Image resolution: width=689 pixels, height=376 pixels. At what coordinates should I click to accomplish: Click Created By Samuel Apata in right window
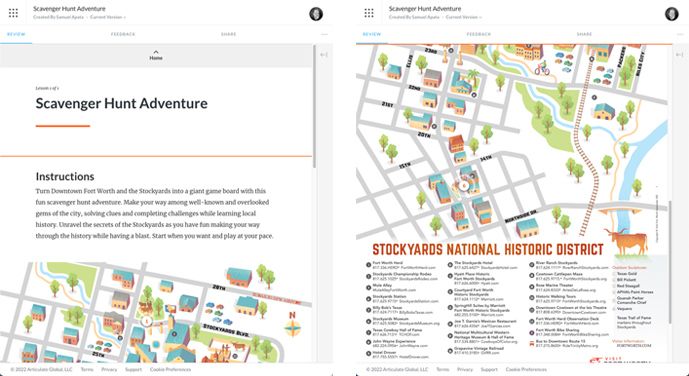coord(414,17)
